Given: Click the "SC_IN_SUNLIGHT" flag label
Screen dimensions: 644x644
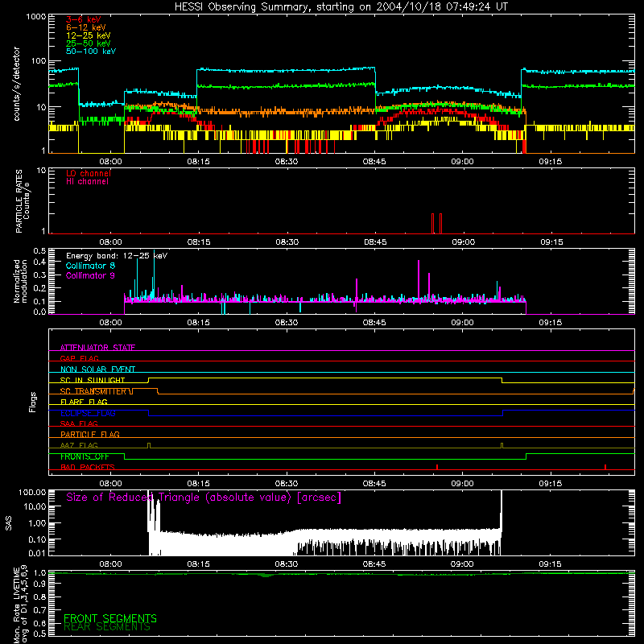Looking at the screenshot, I should [x=93, y=380].
